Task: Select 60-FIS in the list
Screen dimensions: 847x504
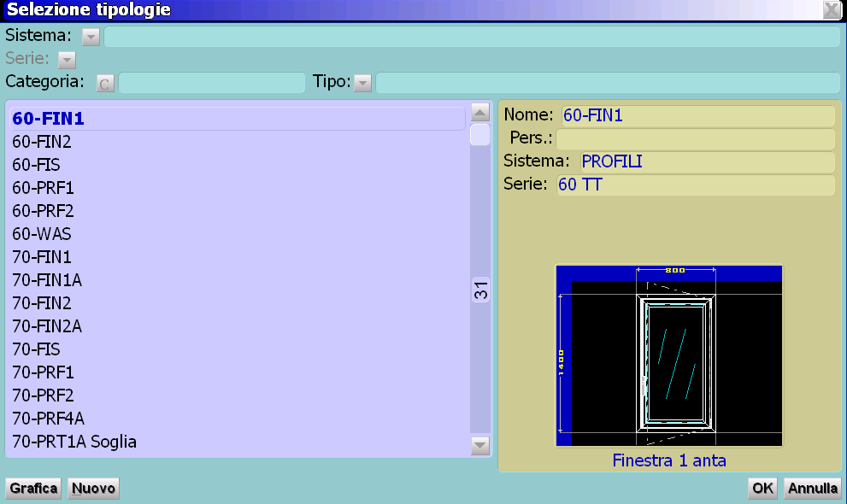Action: point(238,165)
